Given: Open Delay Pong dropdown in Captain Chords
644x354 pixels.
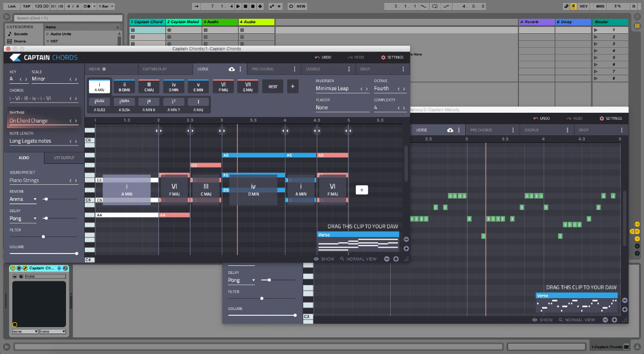Looking at the screenshot, I should [x=23, y=219].
